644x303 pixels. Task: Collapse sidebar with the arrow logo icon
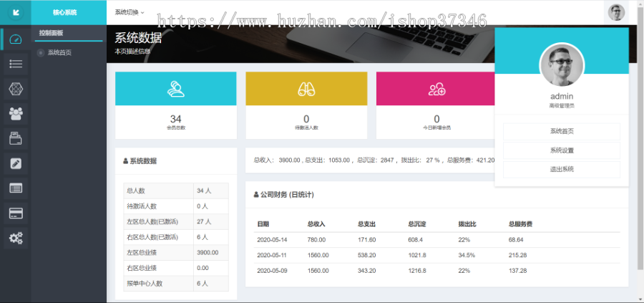point(16,12)
